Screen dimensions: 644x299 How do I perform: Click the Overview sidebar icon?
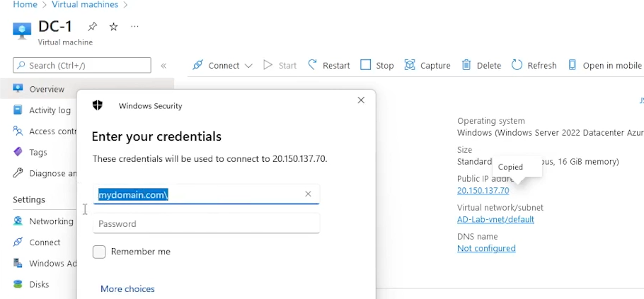pyautogui.click(x=18, y=88)
